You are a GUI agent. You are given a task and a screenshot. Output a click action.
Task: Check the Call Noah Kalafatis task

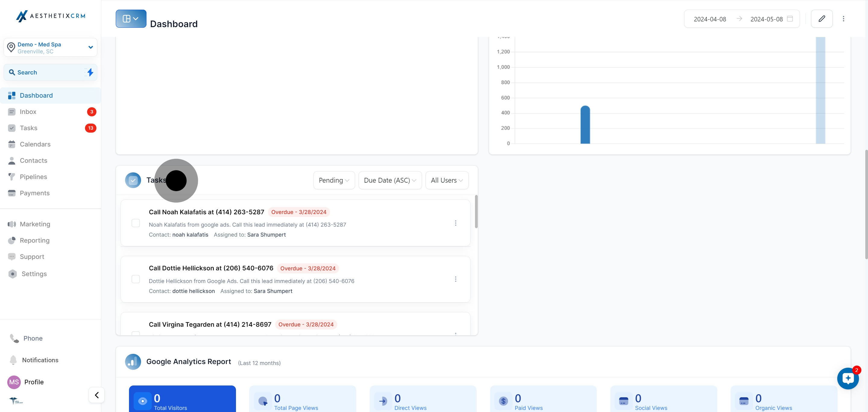135,223
